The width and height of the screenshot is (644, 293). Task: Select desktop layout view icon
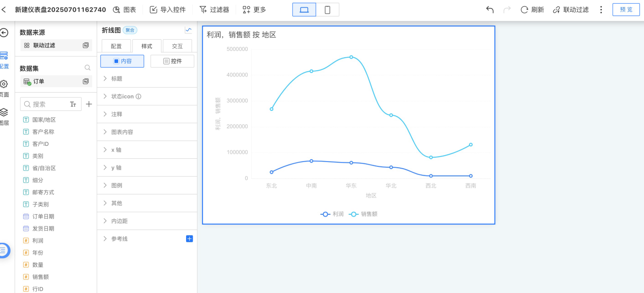[x=304, y=9]
